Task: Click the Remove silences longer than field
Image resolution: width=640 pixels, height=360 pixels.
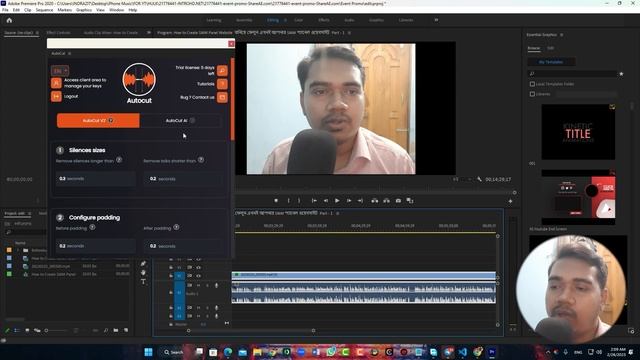Action: [x=96, y=179]
